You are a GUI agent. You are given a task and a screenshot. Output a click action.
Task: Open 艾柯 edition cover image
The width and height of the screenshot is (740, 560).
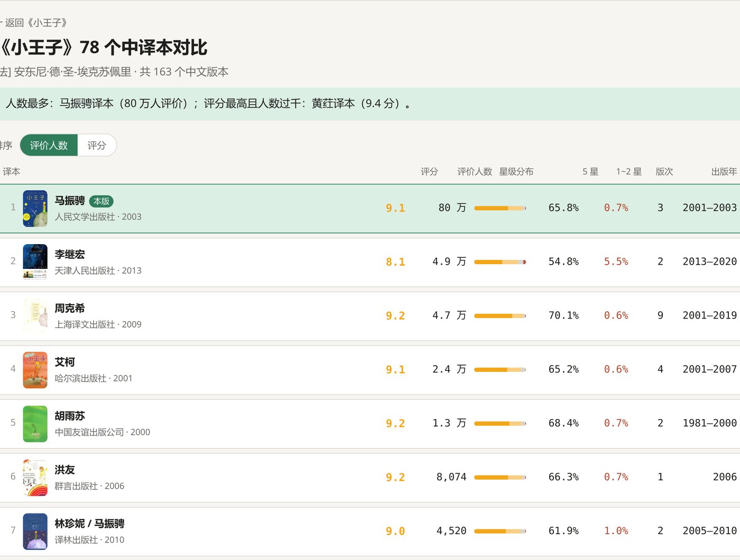[35, 370]
